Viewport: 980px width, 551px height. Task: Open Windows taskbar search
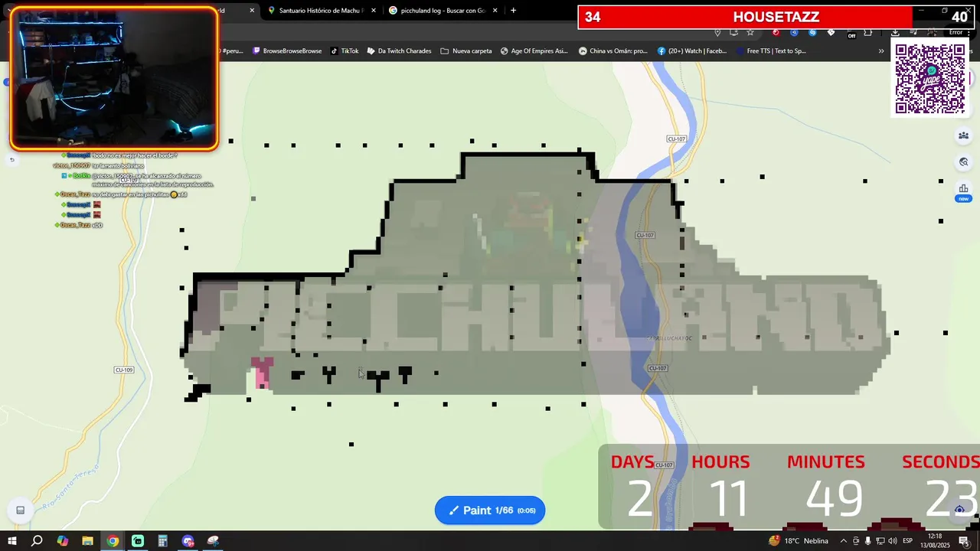(x=37, y=541)
